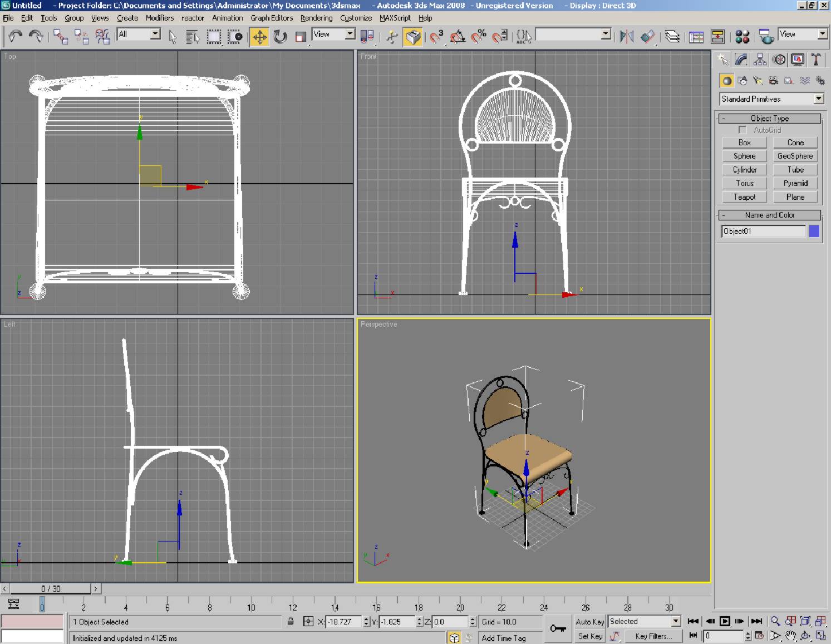Open the Material Editor
The image size is (831, 644).
point(742,37)
